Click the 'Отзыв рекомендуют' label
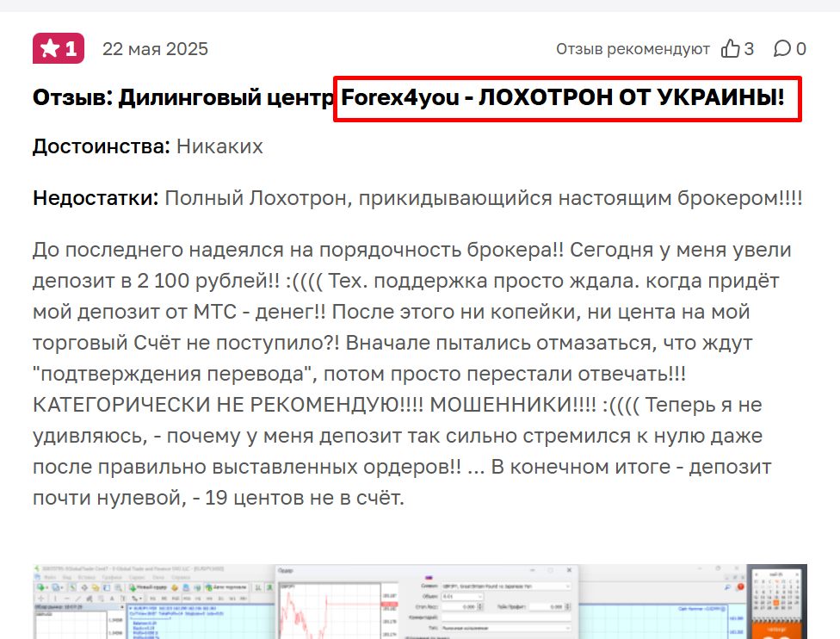840x639 pixels. pyautogui.click(x=633, y=49)
